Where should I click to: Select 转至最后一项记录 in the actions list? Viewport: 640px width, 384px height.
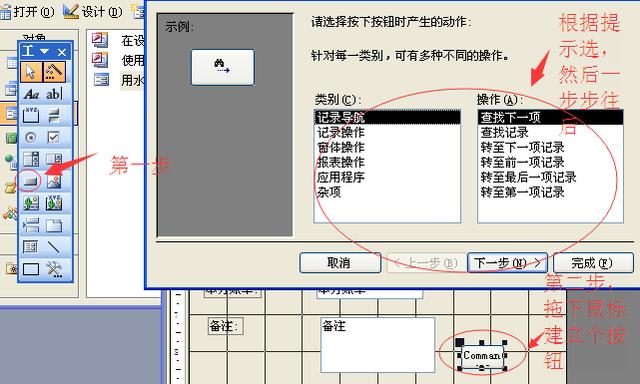click(550, 177)
